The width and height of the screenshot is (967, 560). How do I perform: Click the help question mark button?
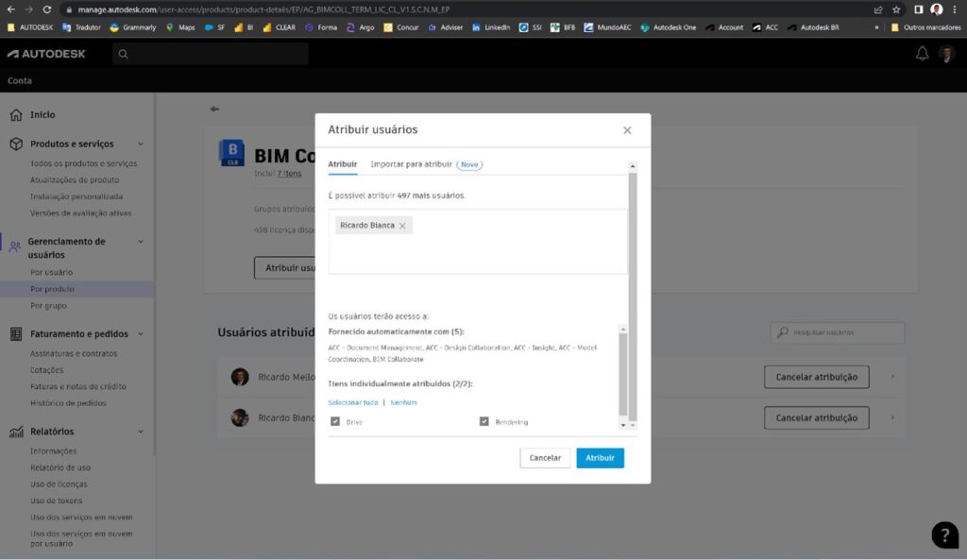click(x=944, y=535)
